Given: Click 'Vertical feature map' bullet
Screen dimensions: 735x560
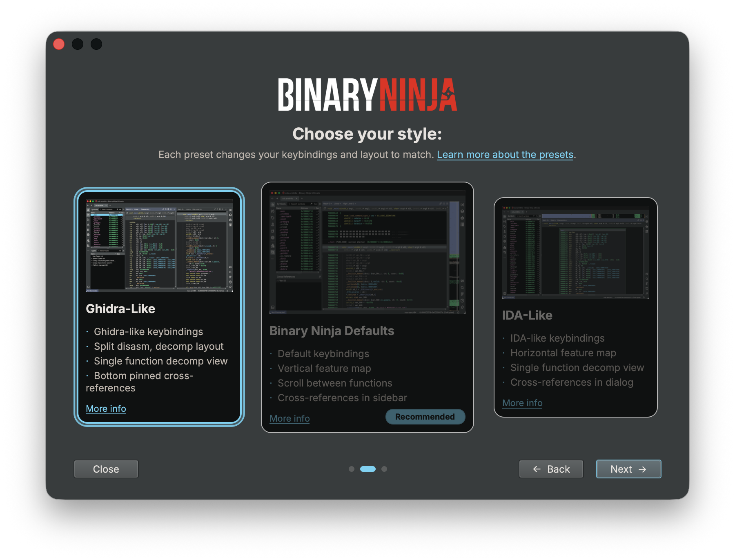Looking at the screenshot, I should click(x=324, y=368).
